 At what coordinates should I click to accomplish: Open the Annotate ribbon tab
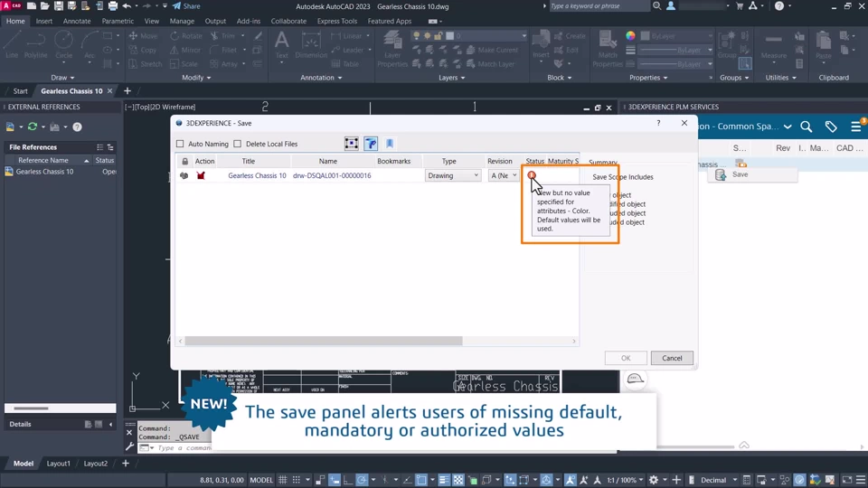coord(77,21)
